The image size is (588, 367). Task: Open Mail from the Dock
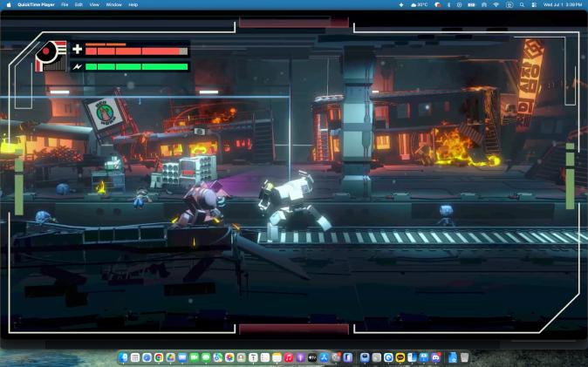(x=182, y=357)
